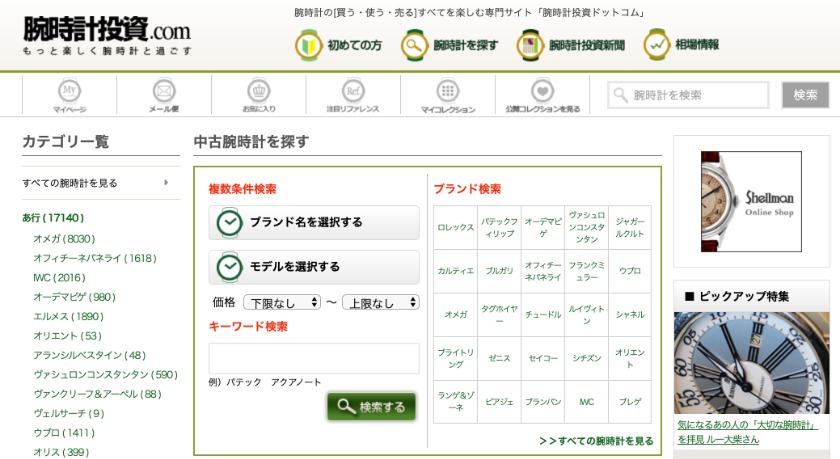Go to マイページ via the My icon
The width and height of the screenshot is (840, 459).
click(70, 91)
